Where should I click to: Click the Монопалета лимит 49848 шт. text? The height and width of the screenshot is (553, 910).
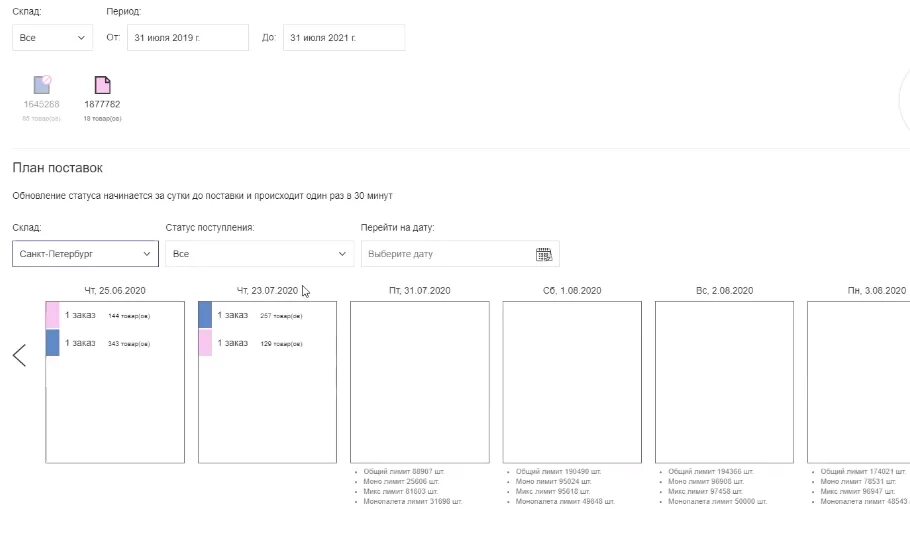[x=565, y=501]
